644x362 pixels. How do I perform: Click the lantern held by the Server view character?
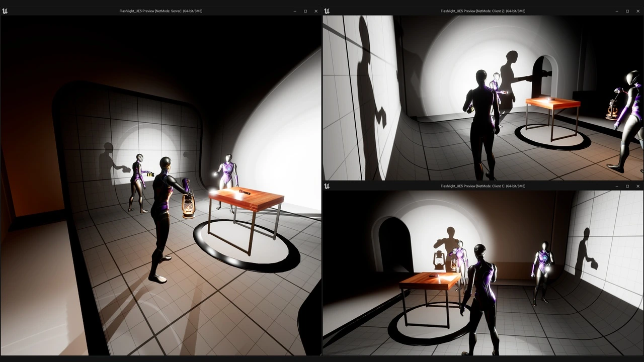[x=188, y=205]
